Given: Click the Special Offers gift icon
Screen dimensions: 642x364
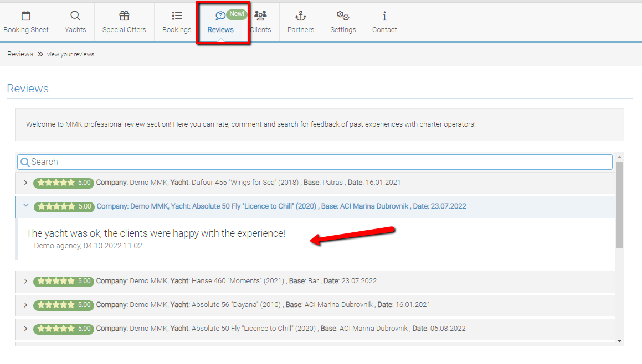Looking at the screenshot, I should 124,16.
